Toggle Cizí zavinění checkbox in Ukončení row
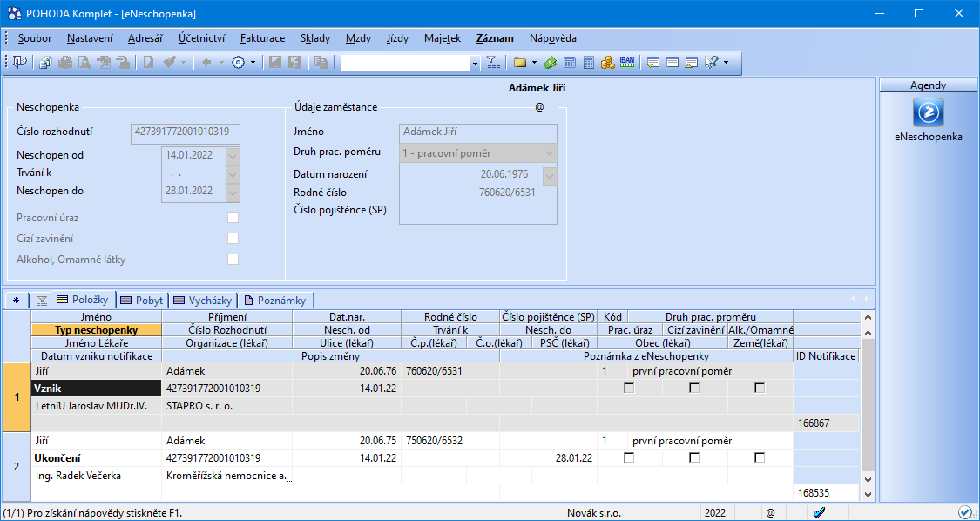Screen dimensions: 980x521 tap(694, 457)
